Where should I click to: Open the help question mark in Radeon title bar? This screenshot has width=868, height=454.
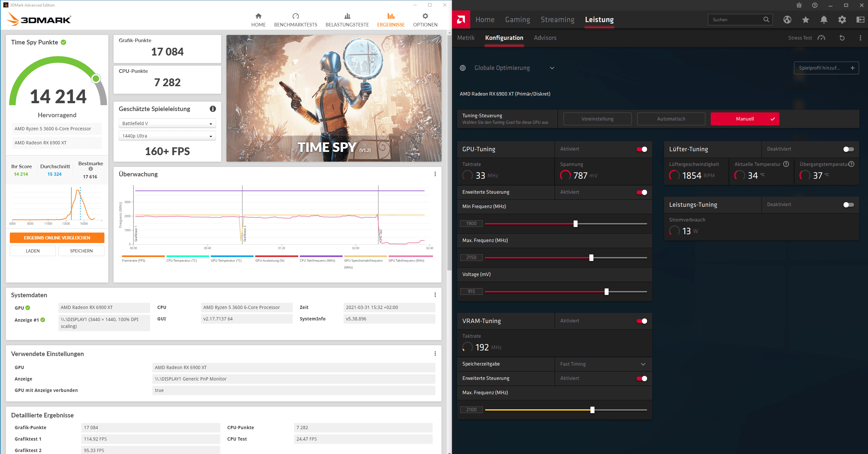[x=815, y=5]
